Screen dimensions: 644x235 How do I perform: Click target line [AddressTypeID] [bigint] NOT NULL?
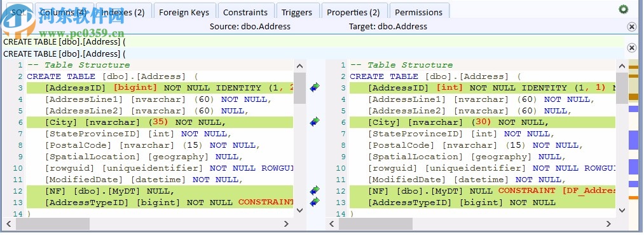(462, 203)
